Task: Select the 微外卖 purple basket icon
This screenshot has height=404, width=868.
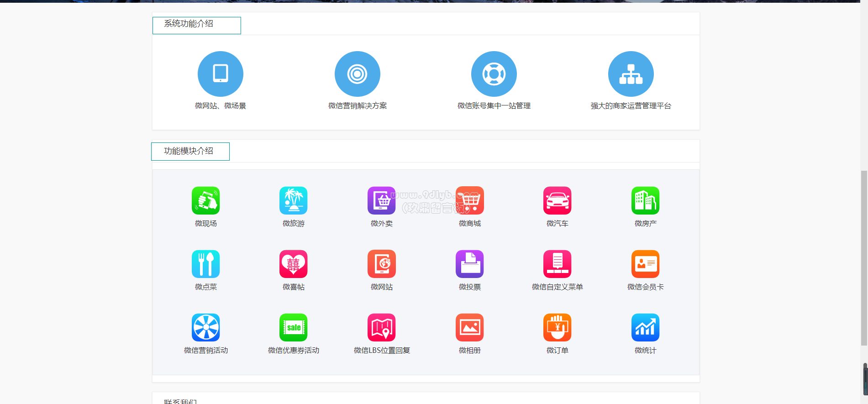Action: point(381,200)
